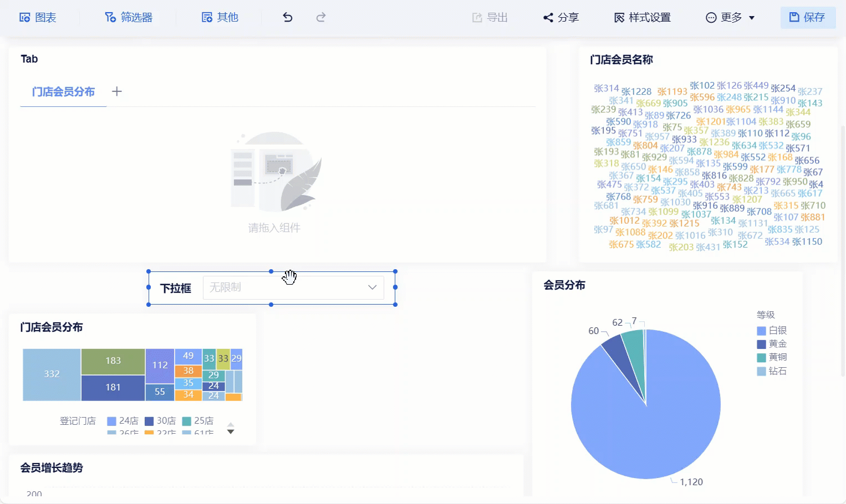Toggle 黄金 legend in pie chart

coord(772,344)
